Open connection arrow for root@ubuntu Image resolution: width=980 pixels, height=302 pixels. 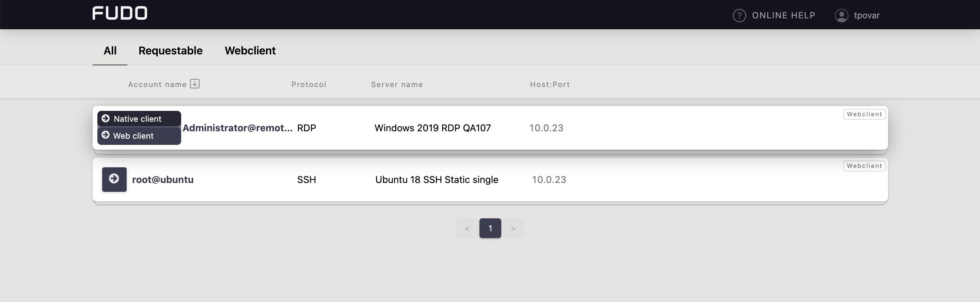pyautogui.click(x=114, y=179)
